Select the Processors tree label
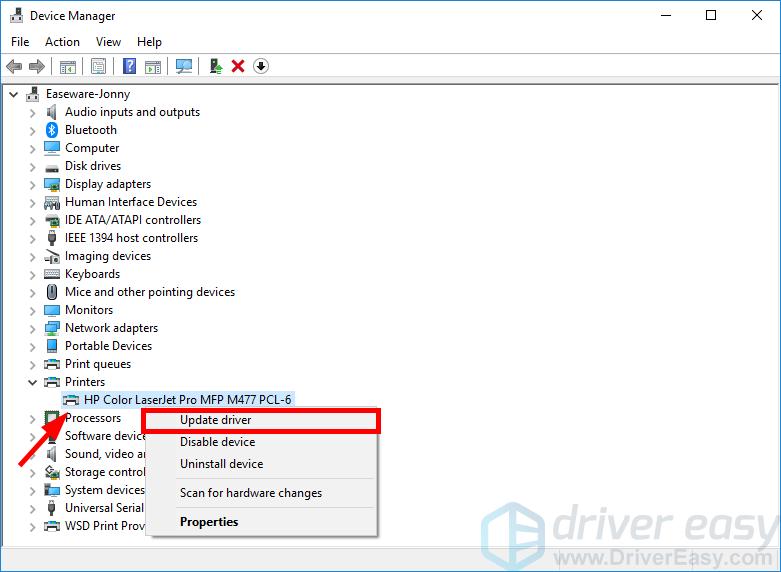781x572 pixels. coord(93,418)
